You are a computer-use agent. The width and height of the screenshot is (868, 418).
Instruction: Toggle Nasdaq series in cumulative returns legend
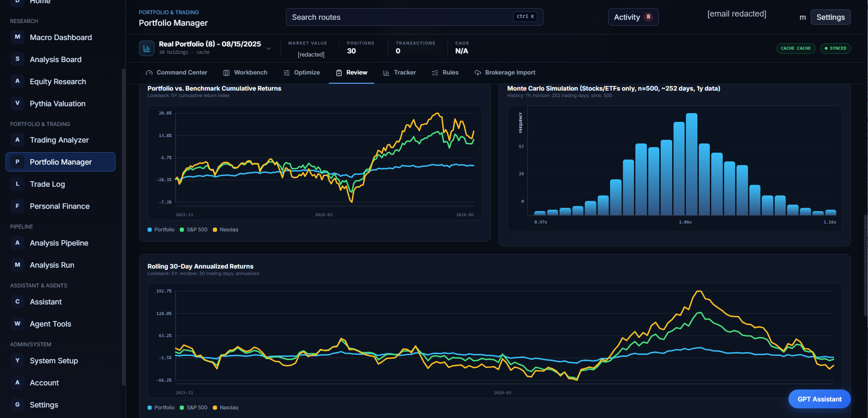(225, 229)
